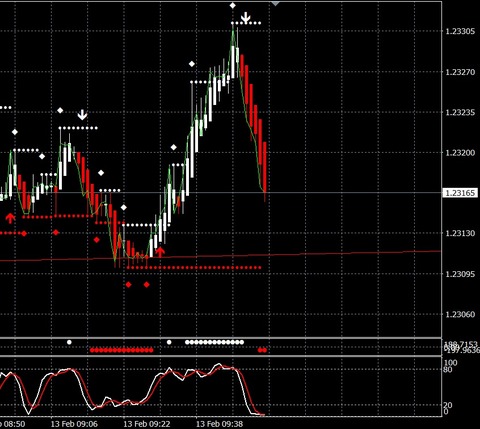This screenshot has width=480, height=429.
Task: Click the 1.23095 price scale label
Action: point(460,274)
